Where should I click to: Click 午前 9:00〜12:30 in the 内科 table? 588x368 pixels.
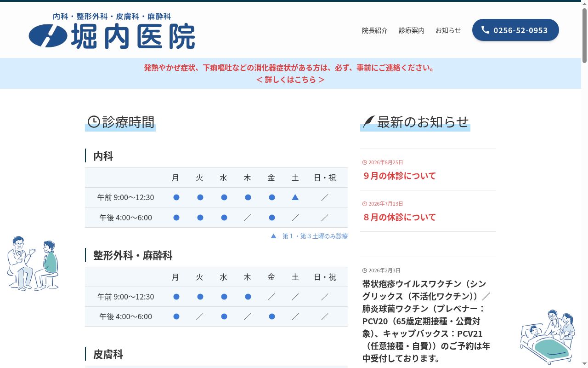(x=125, y=197)
